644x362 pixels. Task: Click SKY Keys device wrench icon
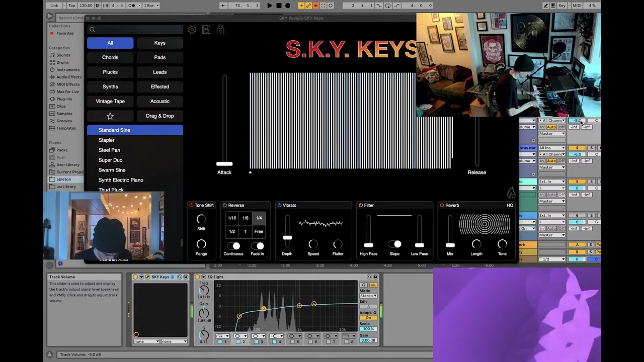[x=148, y=277]
